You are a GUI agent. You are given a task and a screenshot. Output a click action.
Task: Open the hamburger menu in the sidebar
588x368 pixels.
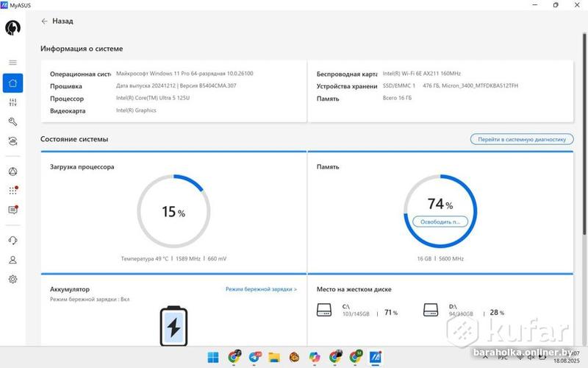tap(12, 63)
